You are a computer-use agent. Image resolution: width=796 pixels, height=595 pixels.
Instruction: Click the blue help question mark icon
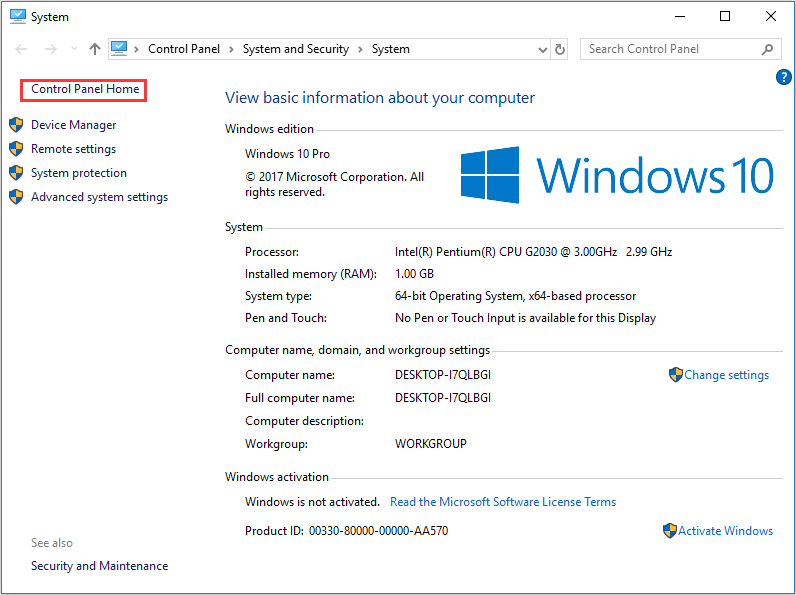(x=783, y=77)
